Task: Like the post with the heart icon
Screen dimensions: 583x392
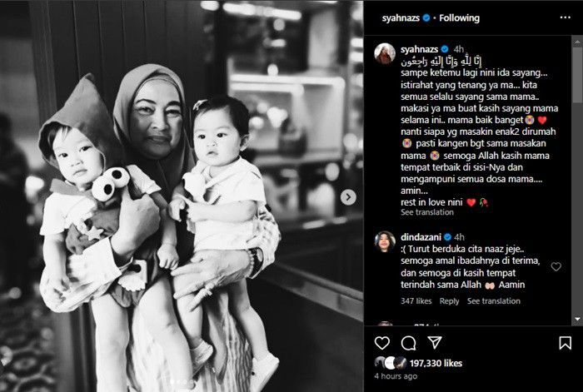Action: tap(381, 343)
